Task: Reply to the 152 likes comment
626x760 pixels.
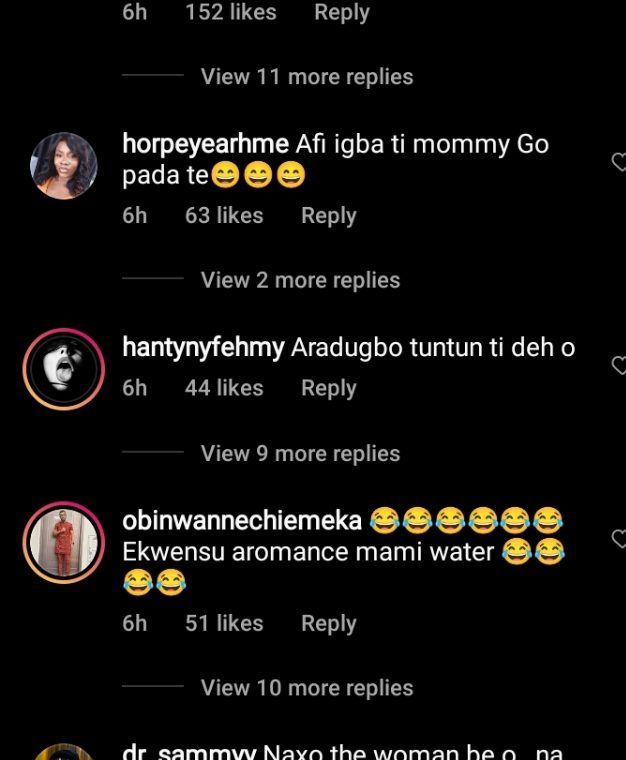Action: click(x=341, y=13)
